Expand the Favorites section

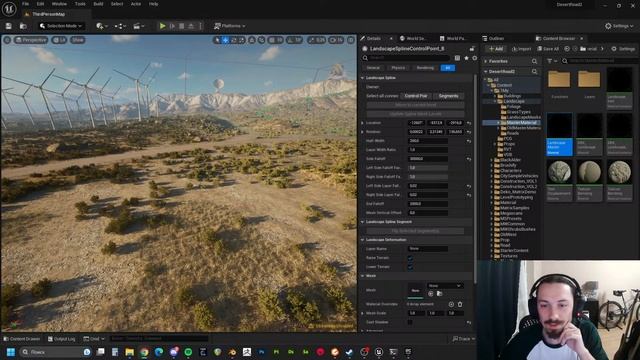click(x=486, y=61)
